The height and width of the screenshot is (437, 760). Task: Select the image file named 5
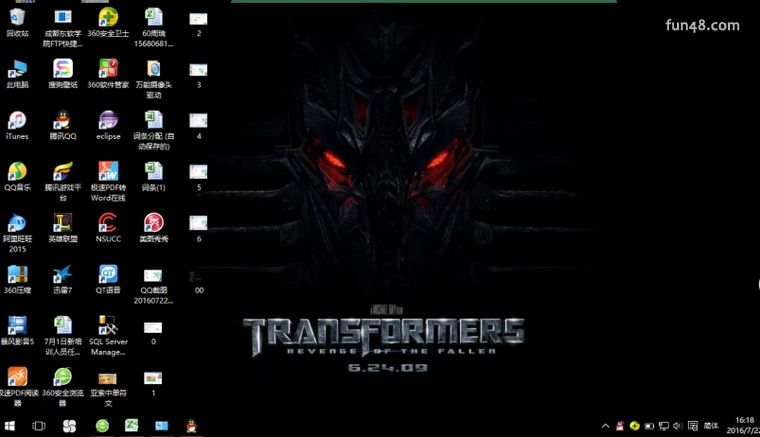click(198, 172)
